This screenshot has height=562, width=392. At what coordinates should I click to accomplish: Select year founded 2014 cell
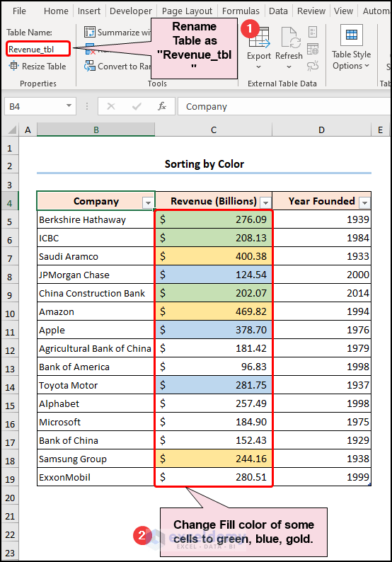point(321,293)
